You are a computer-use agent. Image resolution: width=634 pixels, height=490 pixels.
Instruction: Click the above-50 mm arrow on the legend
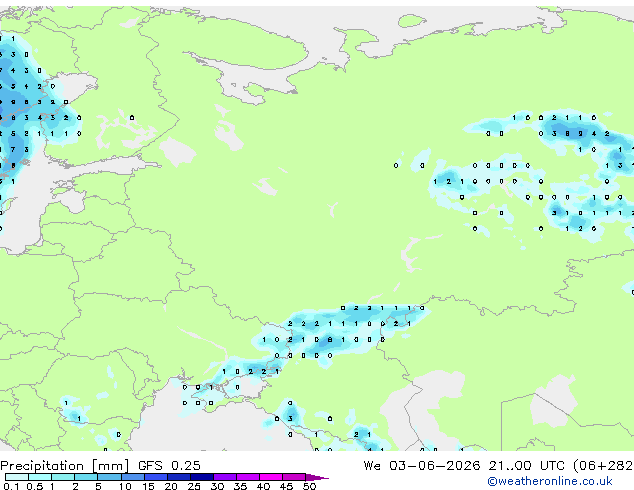pyautogui.click(x=317, y=477)
